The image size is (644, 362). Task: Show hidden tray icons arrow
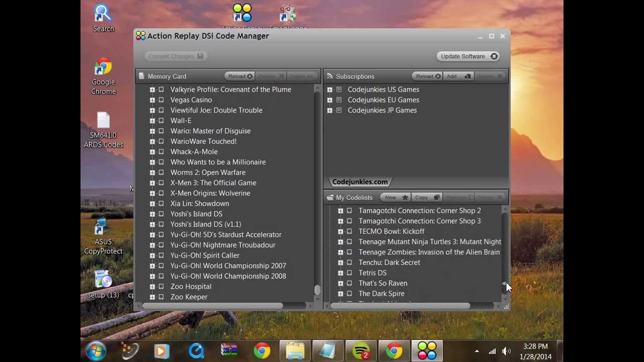tap(476, 351)
